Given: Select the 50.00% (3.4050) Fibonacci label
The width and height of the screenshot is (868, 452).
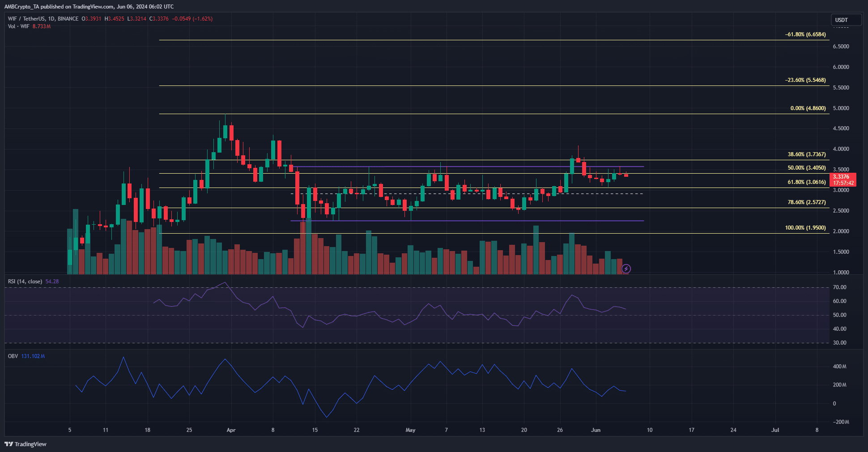Looking at the screenshot, I should [807, 168].
